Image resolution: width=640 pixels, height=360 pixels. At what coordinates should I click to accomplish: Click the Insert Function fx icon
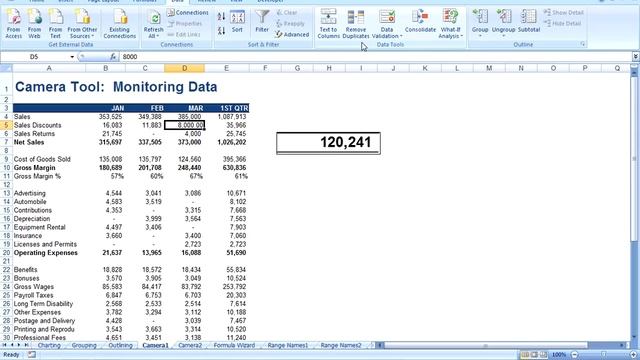click(113, 57)
